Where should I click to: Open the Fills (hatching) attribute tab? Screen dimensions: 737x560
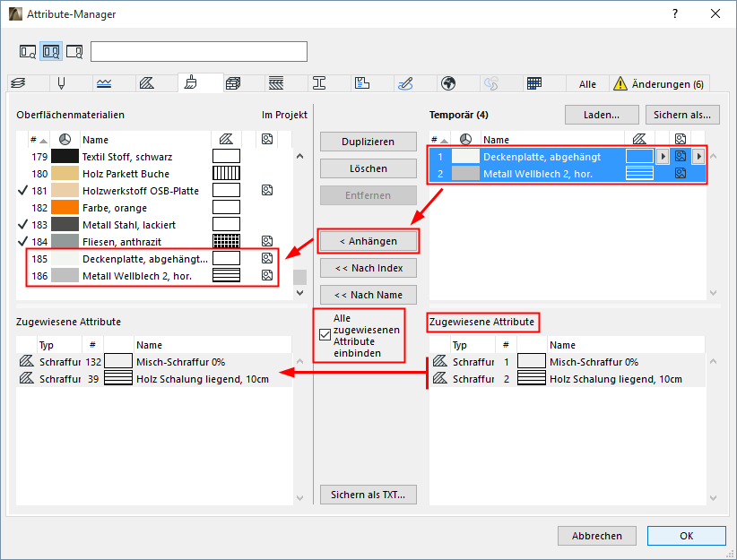tap(147, 83)
